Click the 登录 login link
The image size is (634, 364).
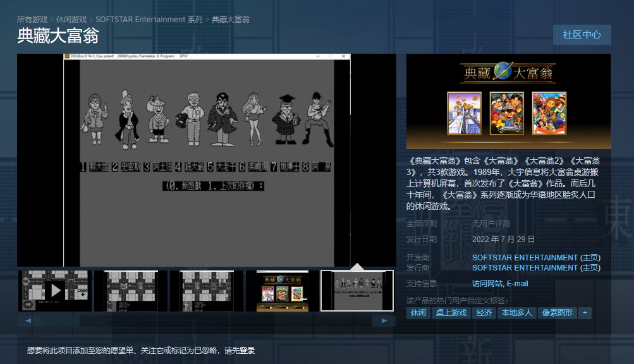pos(247,351)
